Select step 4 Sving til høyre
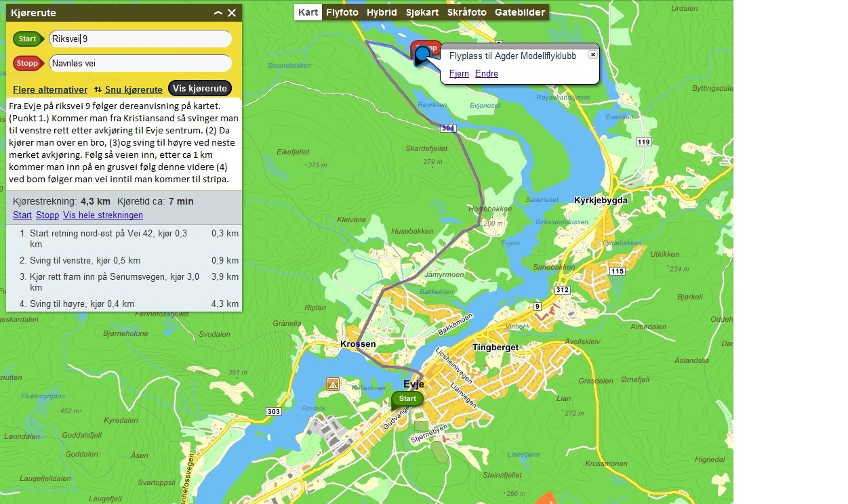 (x=124, y=303)
